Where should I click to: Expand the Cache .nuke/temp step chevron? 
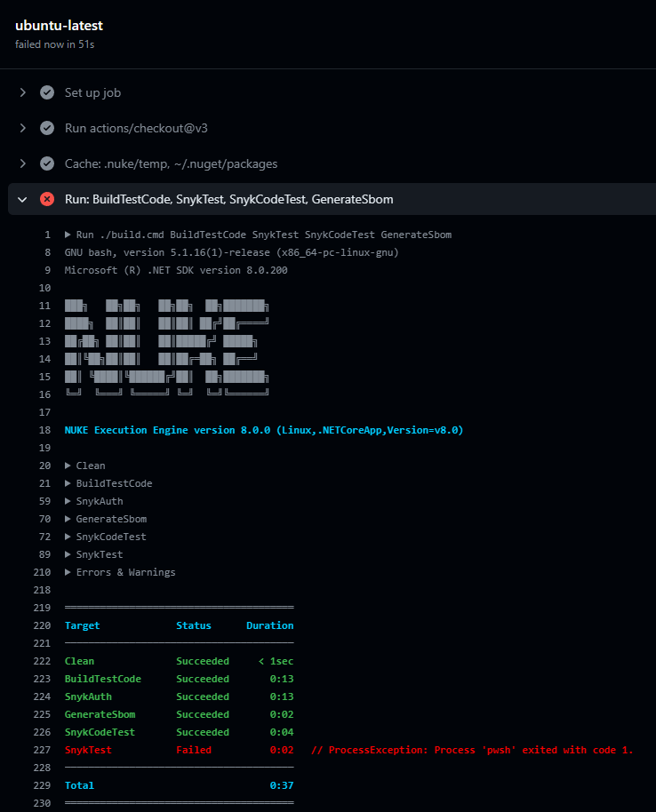click(23, 163)
